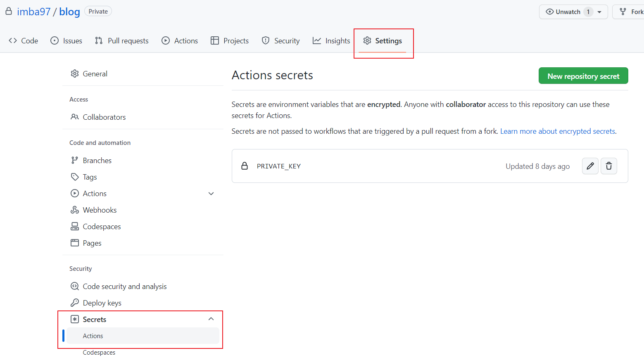The image size is (644, 360).
Task: Open Branches settings
Action: pyautogui.click(x=97, y=161)
